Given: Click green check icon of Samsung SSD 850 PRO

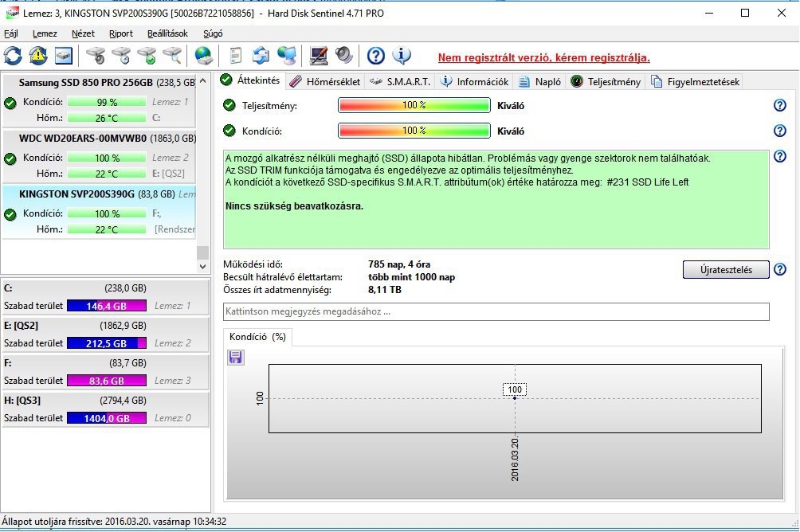Looking at the screenshot, I should [10, 104].
